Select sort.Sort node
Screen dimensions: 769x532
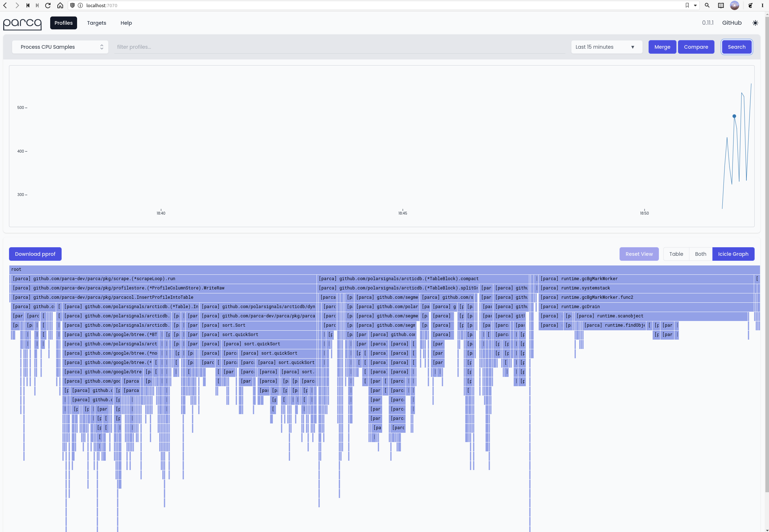pos(258,325)
